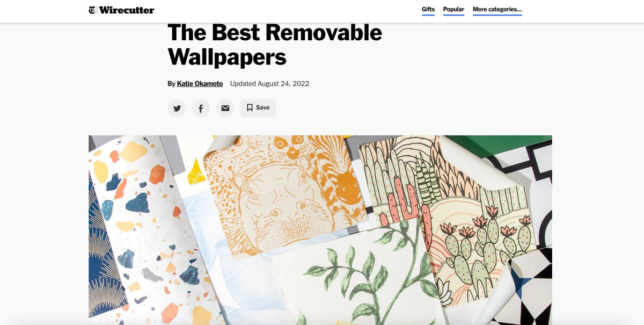Open author Katie Okamoto's page
Viewport: 644px width, 325px height.
200,84
